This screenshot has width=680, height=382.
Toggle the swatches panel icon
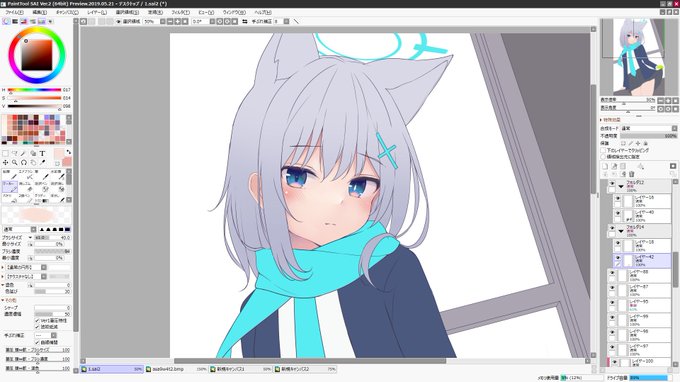click(x=42, y=21)
